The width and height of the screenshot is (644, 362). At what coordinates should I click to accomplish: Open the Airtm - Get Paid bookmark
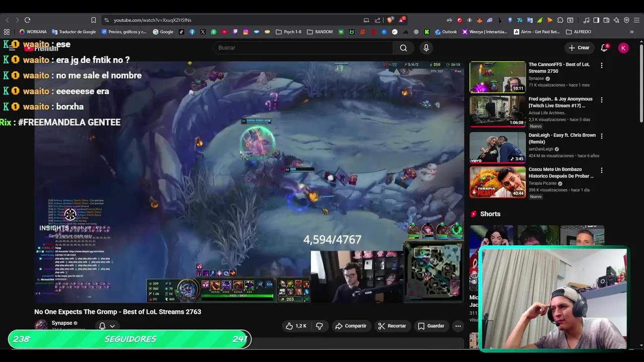click(537, 32)
